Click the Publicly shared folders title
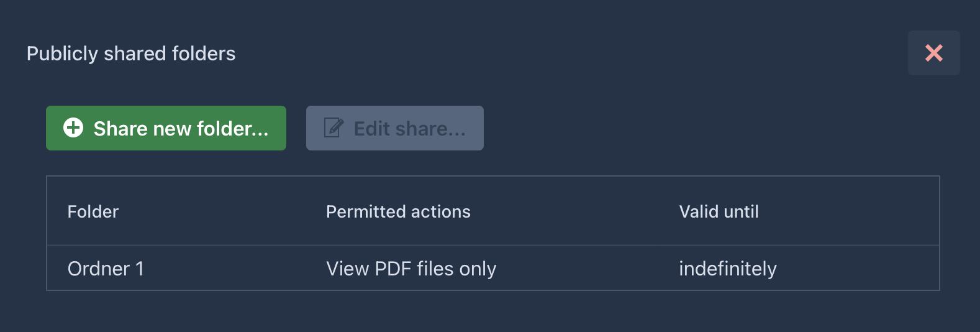This screenshot has height=332, width=980. (131, 53)
